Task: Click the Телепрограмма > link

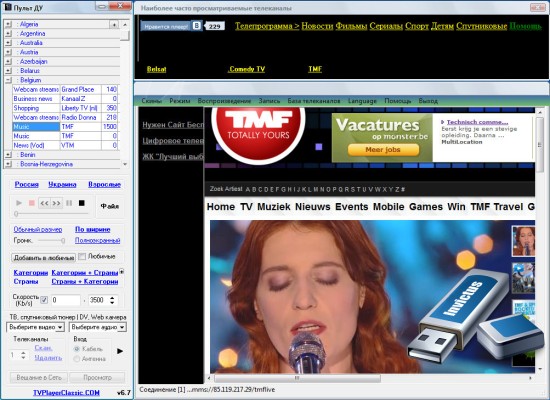Action: (x=267, y=26)
